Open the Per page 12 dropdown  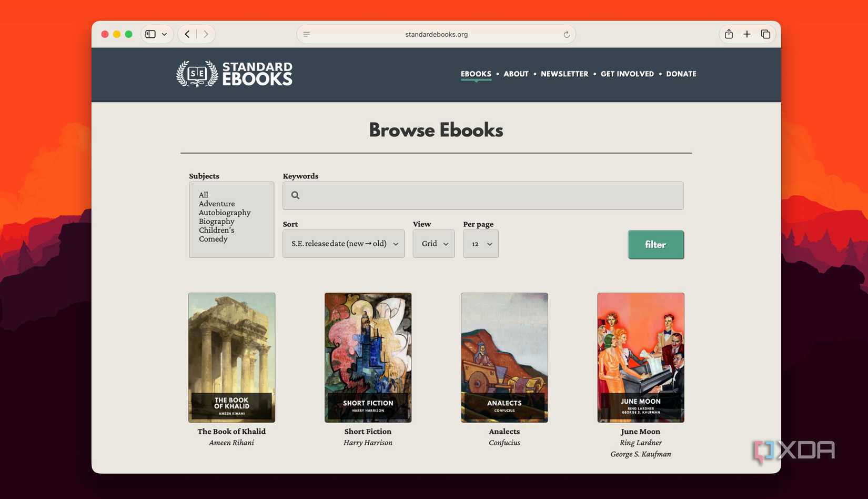click(x=481, y=244)
